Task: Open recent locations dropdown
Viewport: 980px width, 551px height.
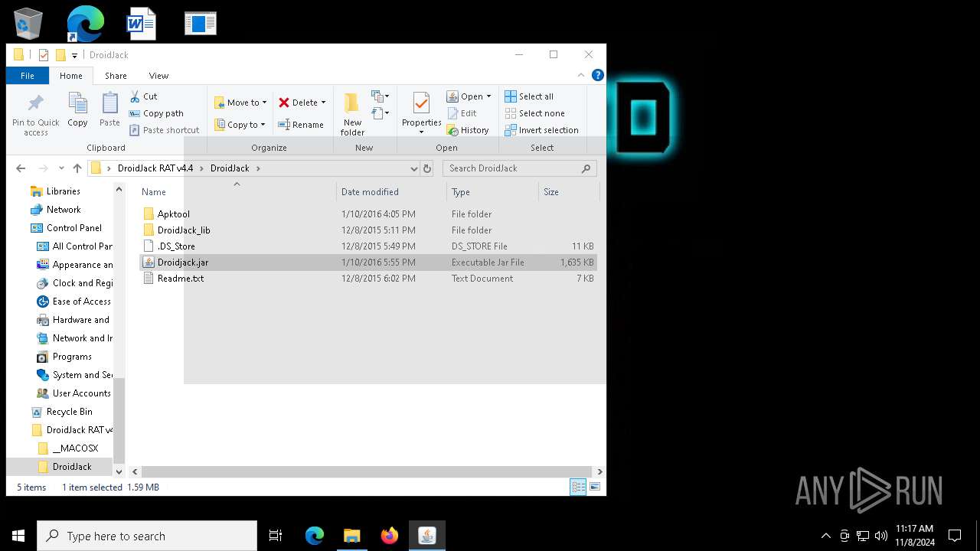Action: 61,168
